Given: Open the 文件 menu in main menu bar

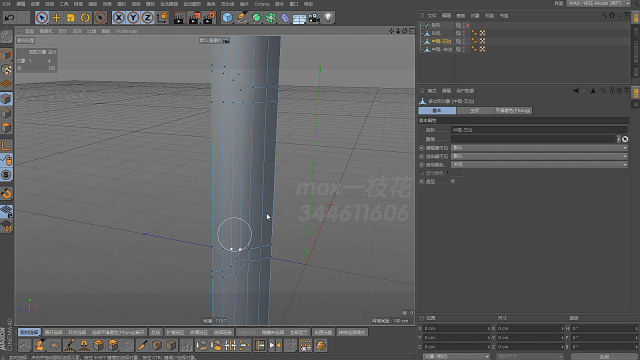Looking at the screenshot, I should pos(6,4).
